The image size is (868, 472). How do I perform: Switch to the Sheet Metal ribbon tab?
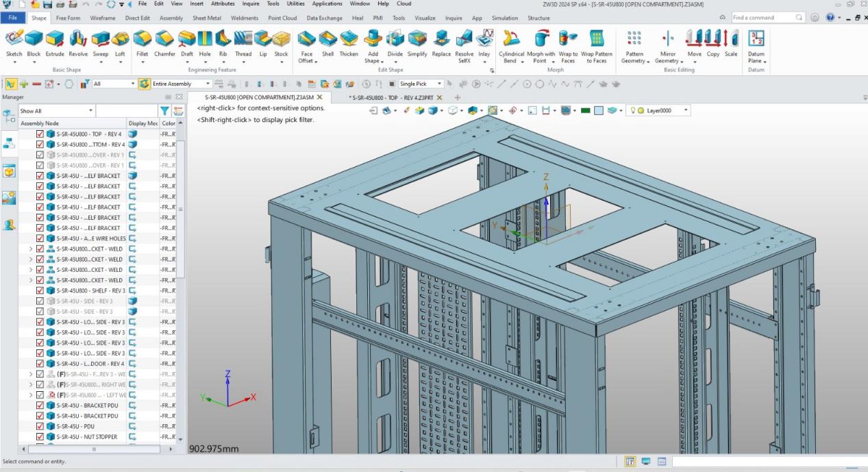pyautogui.click(x=206, y=18)
